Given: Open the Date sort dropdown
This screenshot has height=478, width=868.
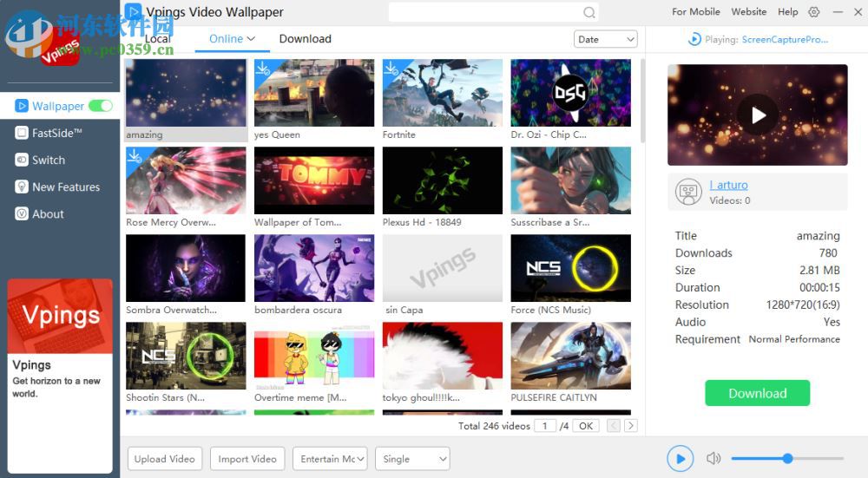Looking at the screenshot, I should [x=606, y=39].
